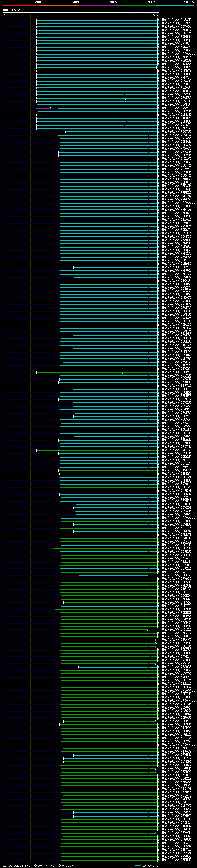
Task: Open the UniRef100_B9GPQ6 entry
Action: [x=176, y=40]
